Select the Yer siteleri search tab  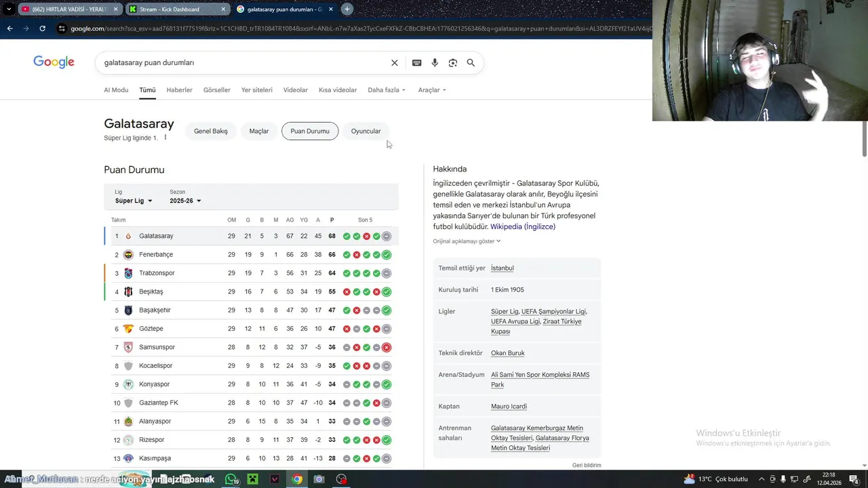257,90
